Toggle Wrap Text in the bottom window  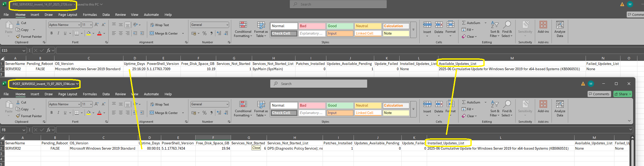tap(159, 105)
